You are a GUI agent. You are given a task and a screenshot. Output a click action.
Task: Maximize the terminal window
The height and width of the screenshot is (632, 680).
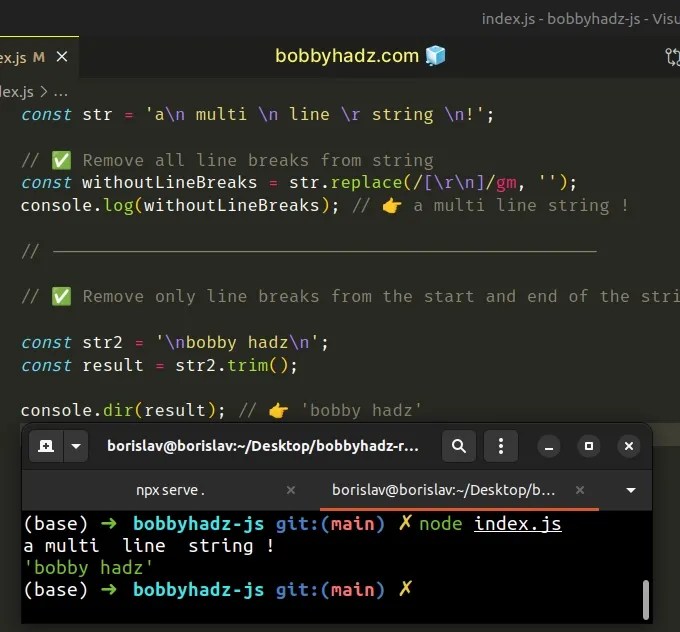589,446
